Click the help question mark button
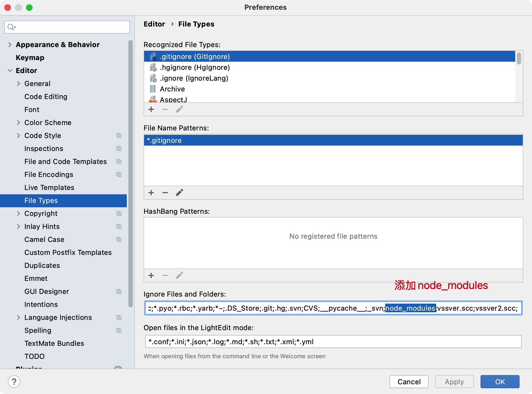The image size is (532, 394). [14, 382]
